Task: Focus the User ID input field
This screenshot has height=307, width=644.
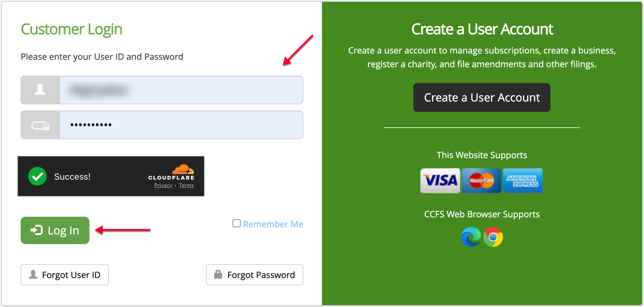Action: coord(181,90)
